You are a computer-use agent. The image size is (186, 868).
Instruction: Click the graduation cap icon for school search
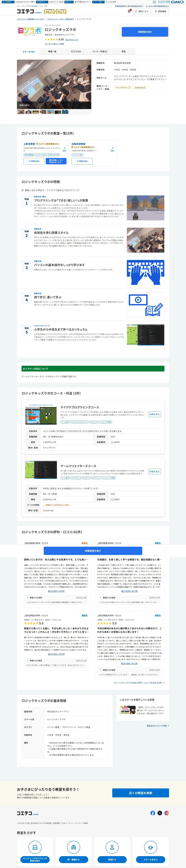coord(151,847)
